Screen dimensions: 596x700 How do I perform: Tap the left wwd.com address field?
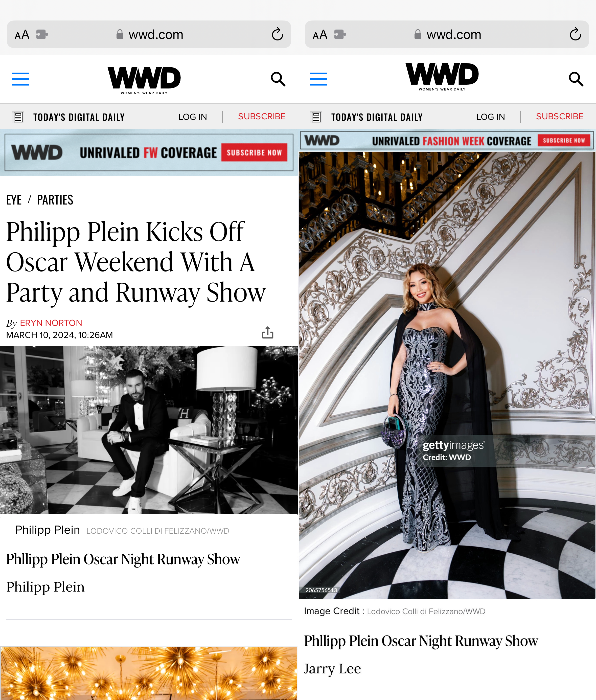(x=149, y=34)
